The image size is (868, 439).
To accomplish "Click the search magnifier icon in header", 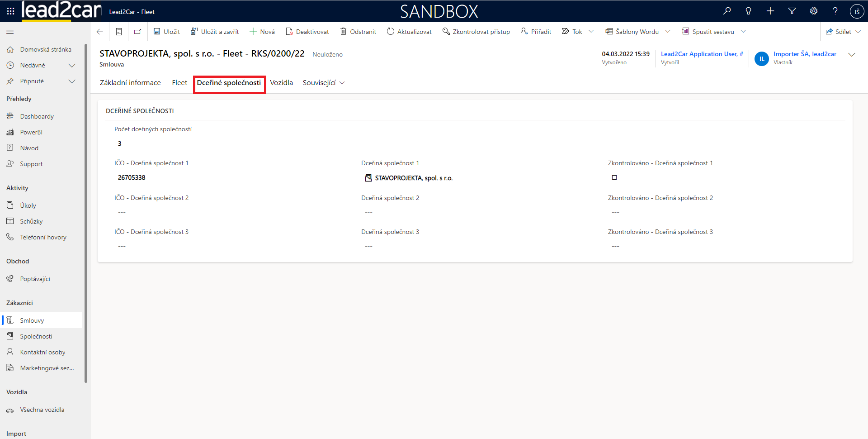I will click(727, 11).
